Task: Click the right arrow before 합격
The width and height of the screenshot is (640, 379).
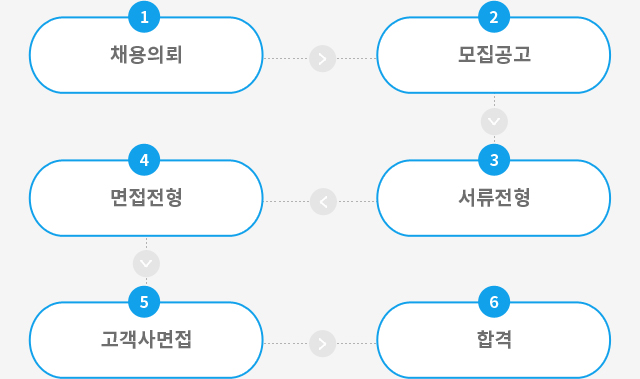Action: pyautogui.click(x=322, y=344)
